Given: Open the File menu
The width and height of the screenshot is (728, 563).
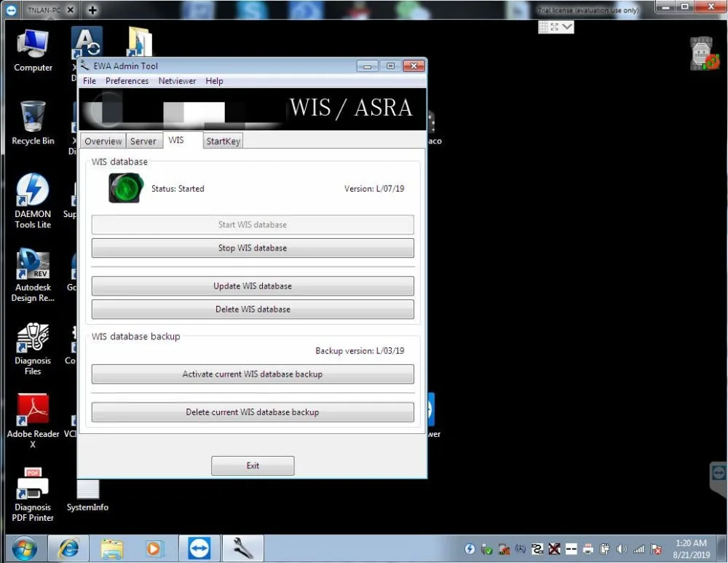Looking at the screenshot, I should point(89,81).
